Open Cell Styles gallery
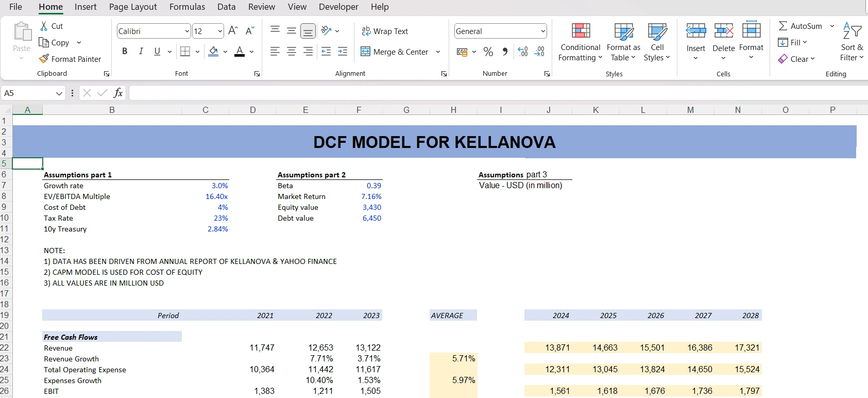Screen dimensions: 868x398 point(657,42)
